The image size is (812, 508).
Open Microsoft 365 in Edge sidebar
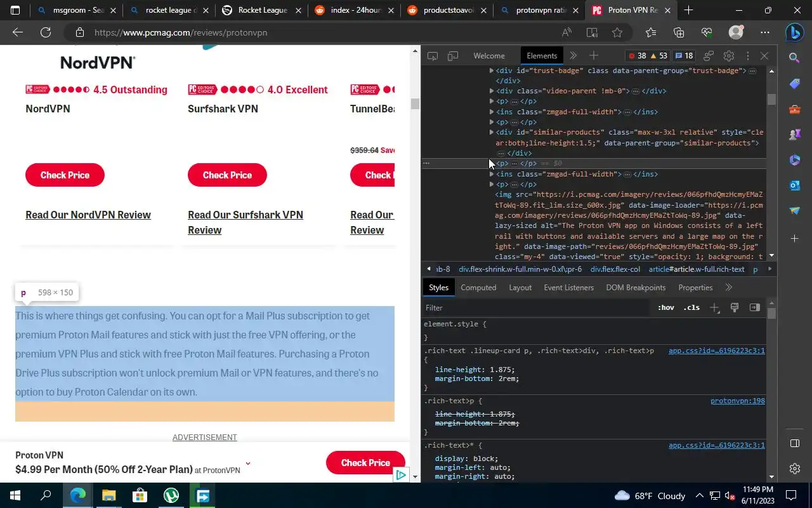point(795,160)
